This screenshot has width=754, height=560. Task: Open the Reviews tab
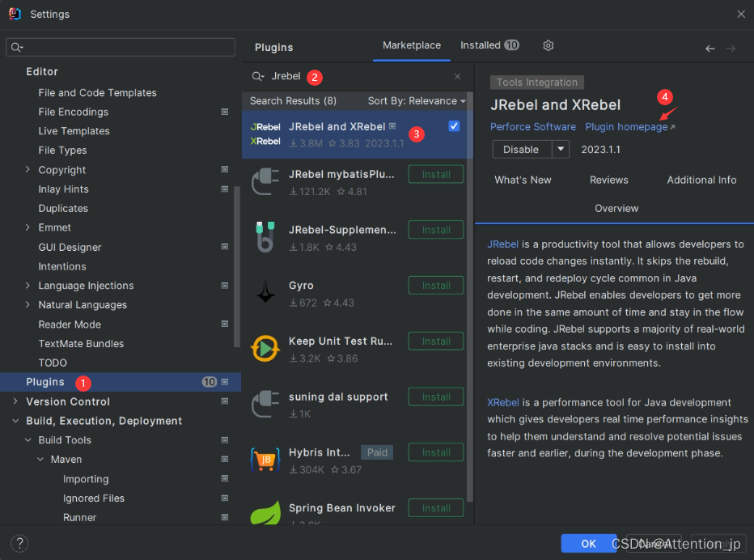tap(608, 180)
